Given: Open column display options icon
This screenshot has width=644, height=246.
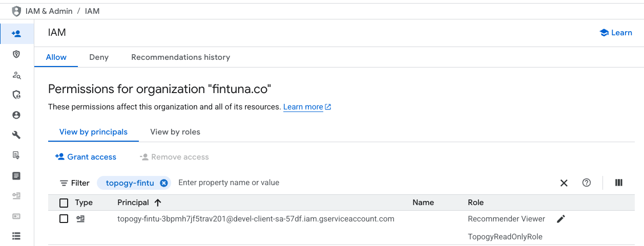Looking at the screenshot, I should pyautogui.click(x=618, y=183).
